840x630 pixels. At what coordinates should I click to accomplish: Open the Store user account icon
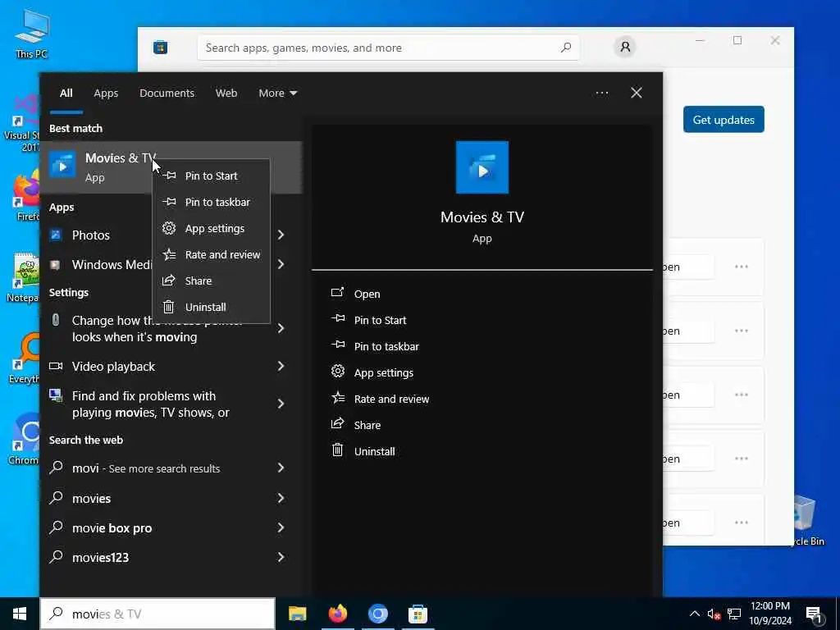[x=624, y=47]
